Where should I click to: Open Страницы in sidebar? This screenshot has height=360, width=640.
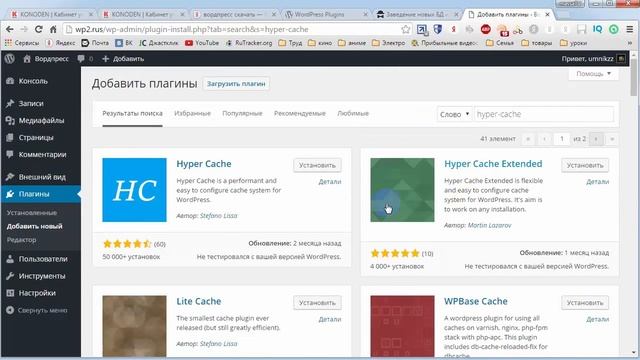36,138
